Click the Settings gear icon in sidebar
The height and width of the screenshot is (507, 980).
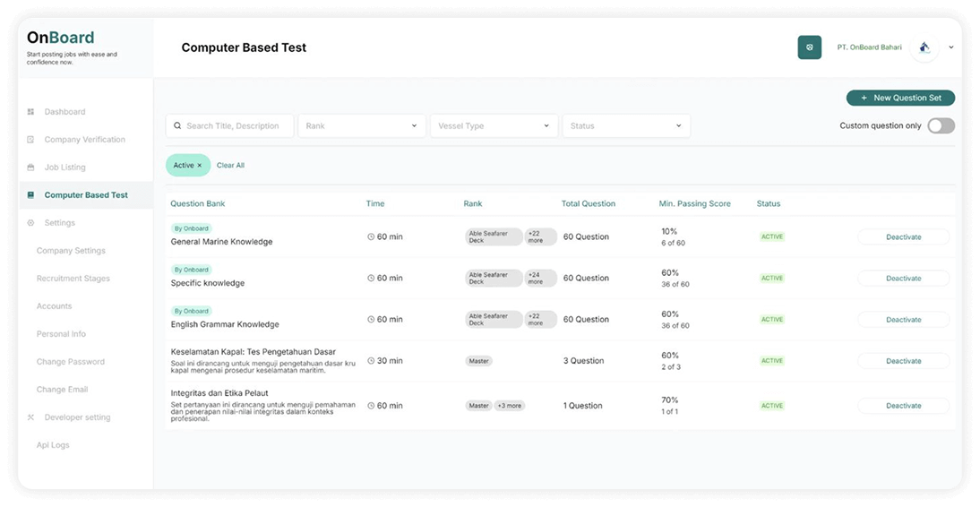point(30,223)
